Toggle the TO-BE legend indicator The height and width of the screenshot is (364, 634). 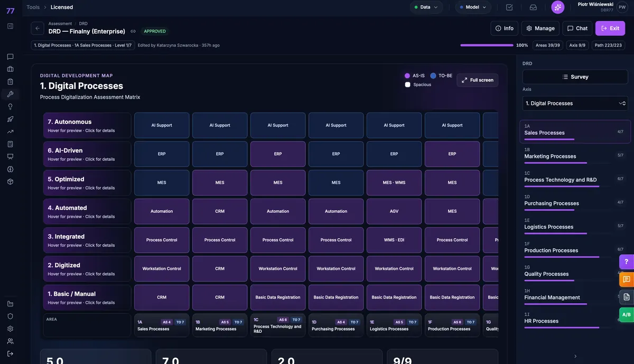433,76
